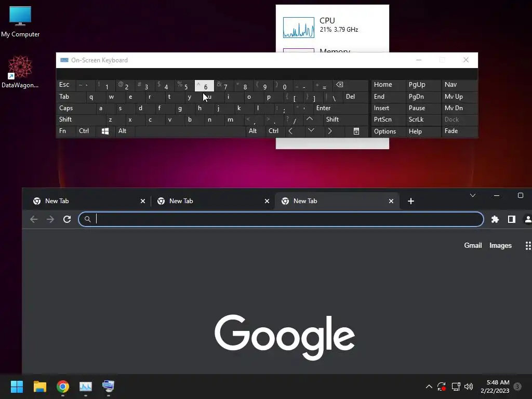The height and width of the screenshot is (399, 532).
Task: Toggle the Fn key
Action: point(66,131)
